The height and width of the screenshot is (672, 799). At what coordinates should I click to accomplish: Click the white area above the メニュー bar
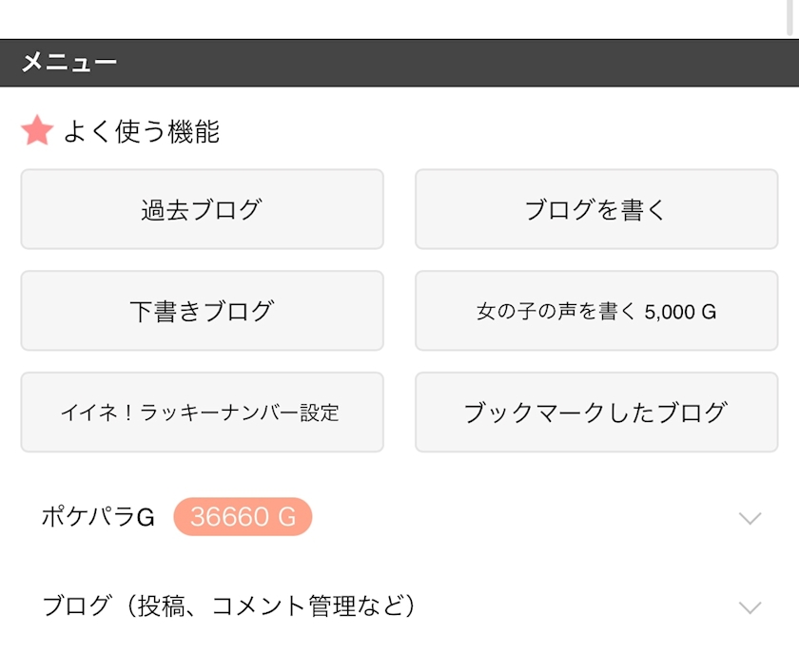click(392, 18)
